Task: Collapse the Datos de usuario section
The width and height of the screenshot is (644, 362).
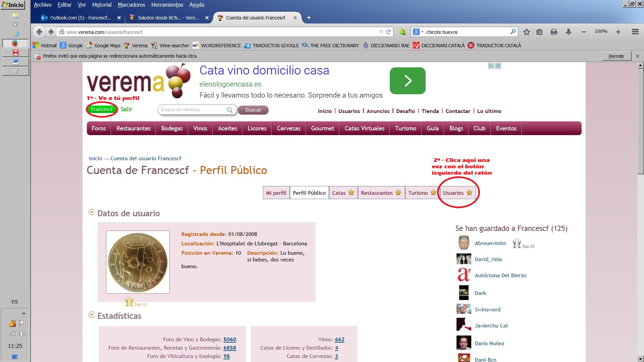Action: pos(91,212)
